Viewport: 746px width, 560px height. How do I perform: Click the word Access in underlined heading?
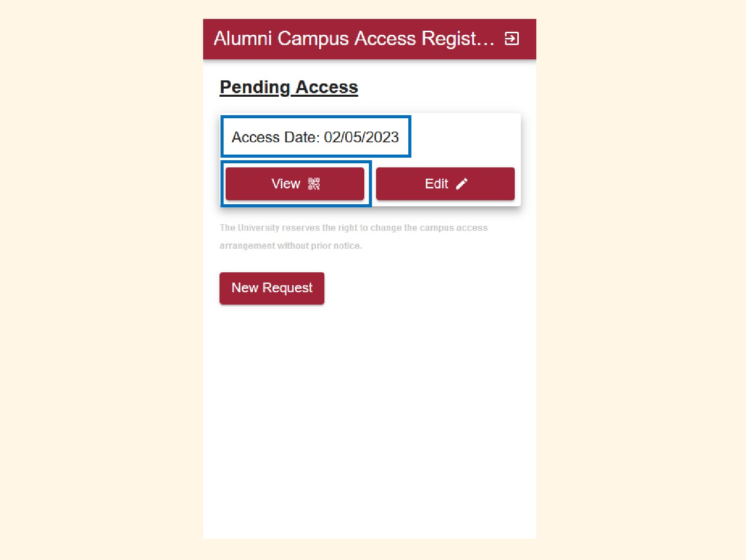pos(327,87)
